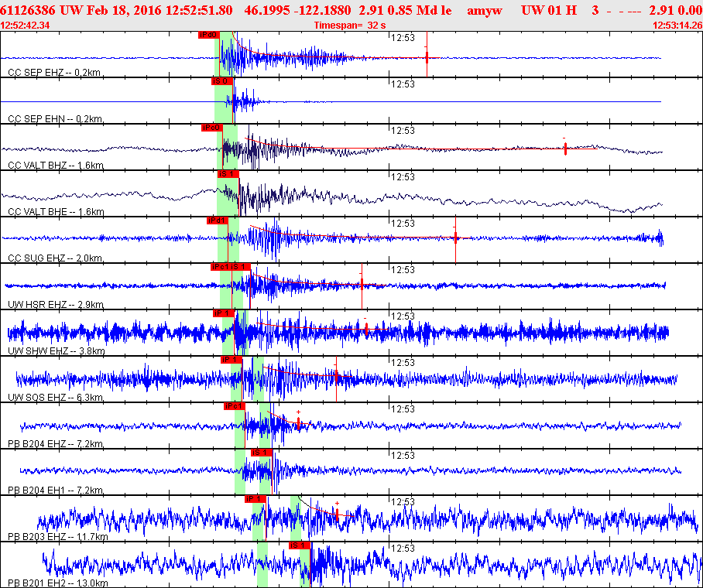Select the iS 1 pick on CC VALT BHE
This screenshot has width=703, height=588.
pyautogui.click(x=228, y=174)
